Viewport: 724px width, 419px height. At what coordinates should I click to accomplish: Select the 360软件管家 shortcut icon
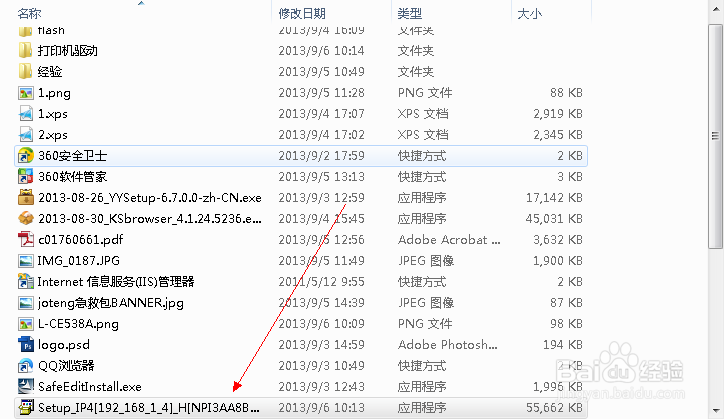25,176
